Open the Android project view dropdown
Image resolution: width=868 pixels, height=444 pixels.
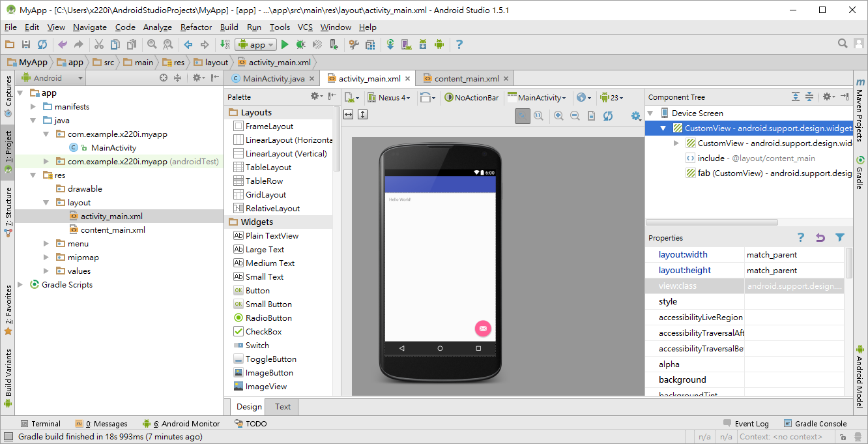[52, 78]
